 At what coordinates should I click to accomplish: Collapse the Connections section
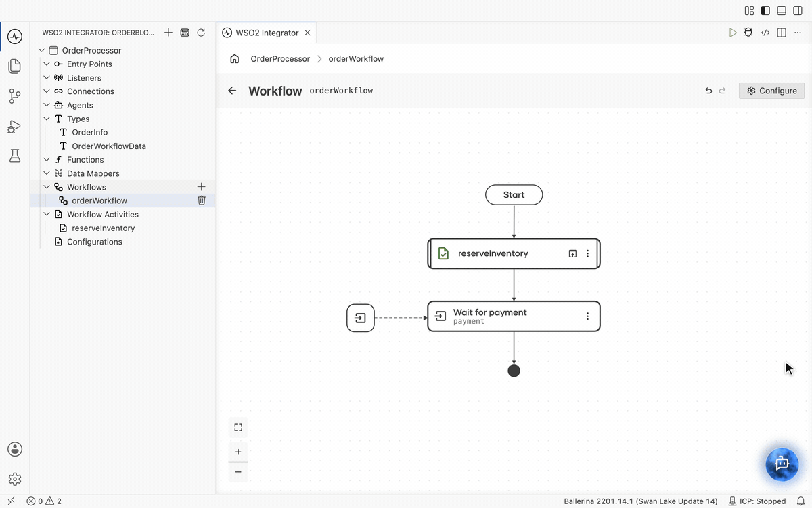click(x=47, y=91)
